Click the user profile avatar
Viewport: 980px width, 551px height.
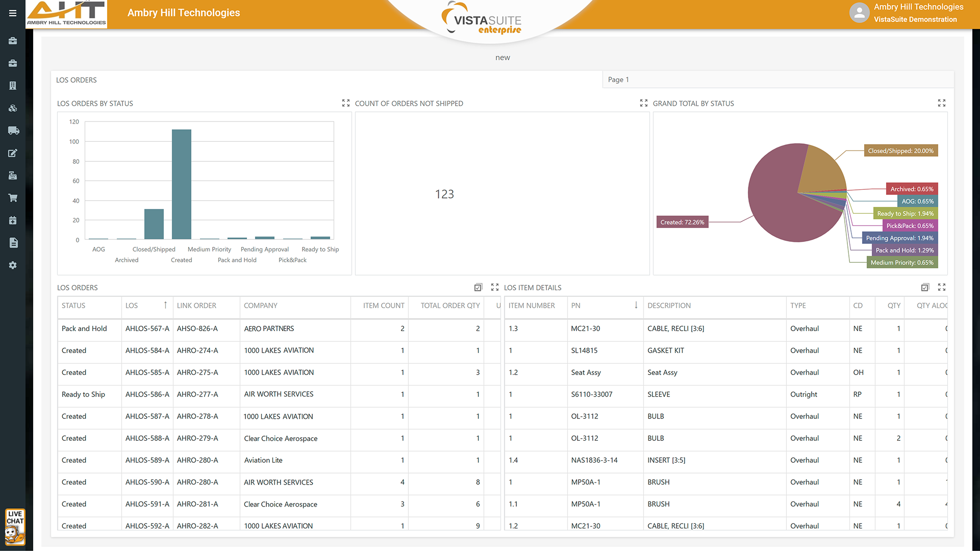click(x=859, y=13)
